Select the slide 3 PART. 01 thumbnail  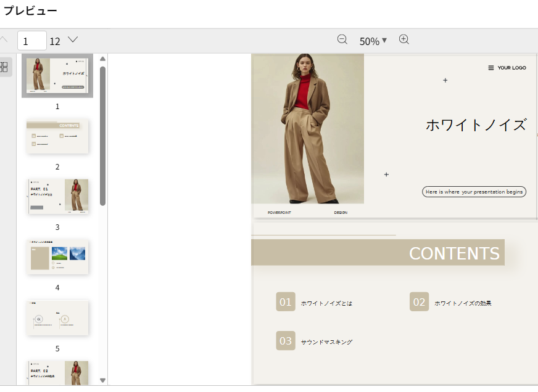point(57,197)
